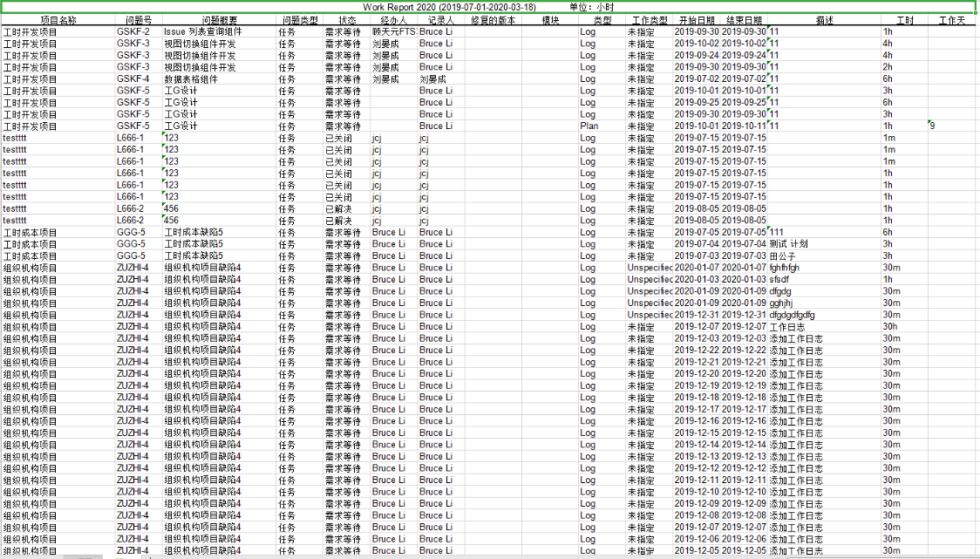Select the 工作类型 header cell
Viewport: 980px width, 559px height.
pos(649,19)
